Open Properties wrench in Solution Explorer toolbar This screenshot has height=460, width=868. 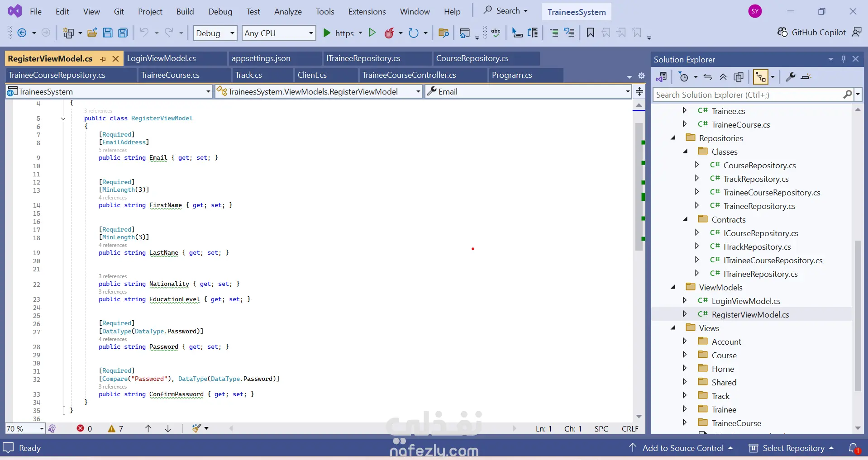pyautogui.click(x=791, y=77)
